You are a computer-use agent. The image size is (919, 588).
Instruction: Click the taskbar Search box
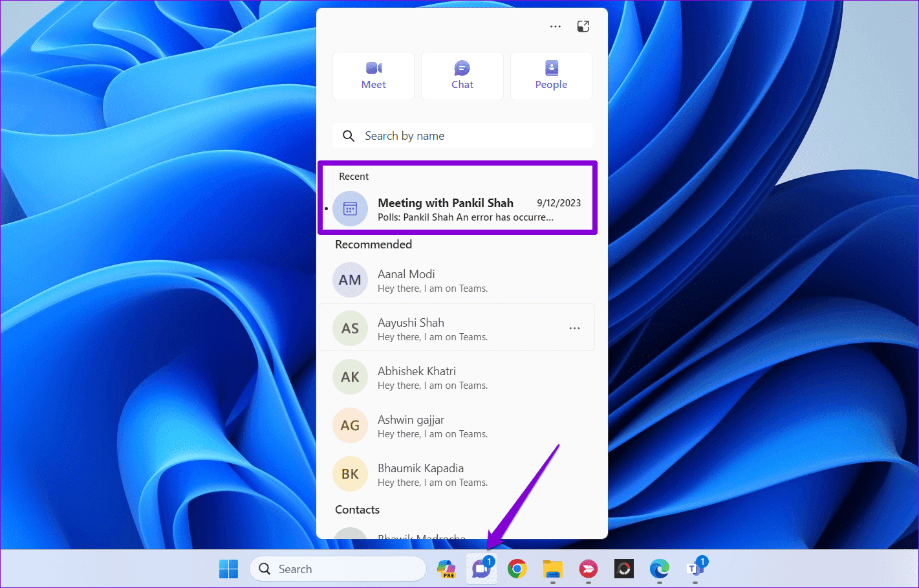(338, 569)
